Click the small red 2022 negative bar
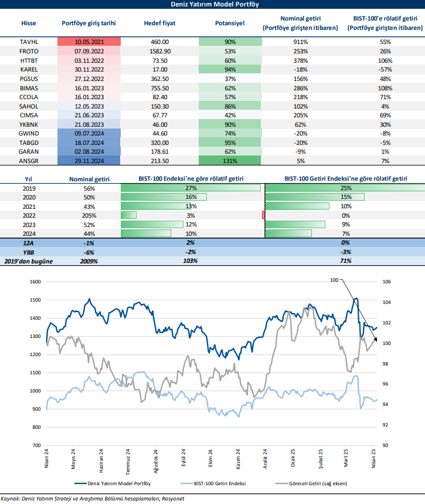The image size is (425, 504). pyautogui.click(x=264, y=215)
